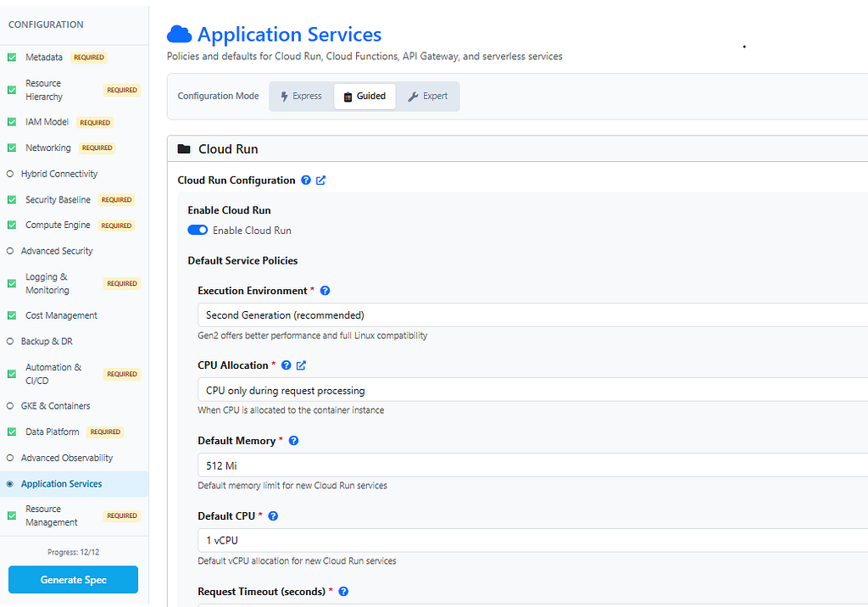The height and width of the screenshot is (607, 868).
Task: Open the Resource Hierarchy section
Action: pos(75,90)
